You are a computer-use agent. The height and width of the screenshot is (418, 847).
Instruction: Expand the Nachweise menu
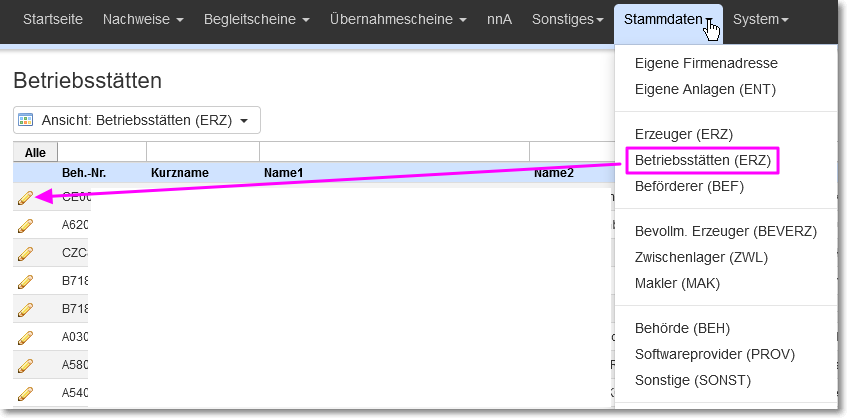click(143, 19)
